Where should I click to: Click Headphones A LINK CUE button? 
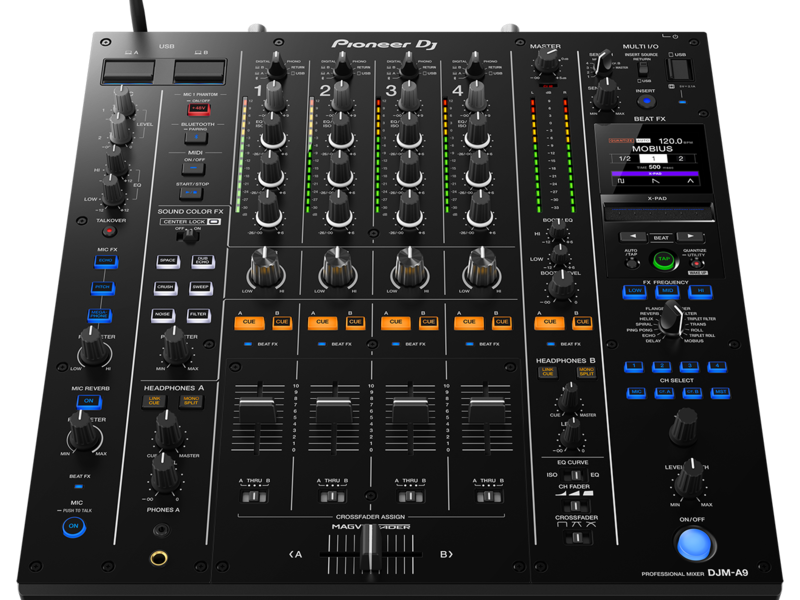[154, 401]
